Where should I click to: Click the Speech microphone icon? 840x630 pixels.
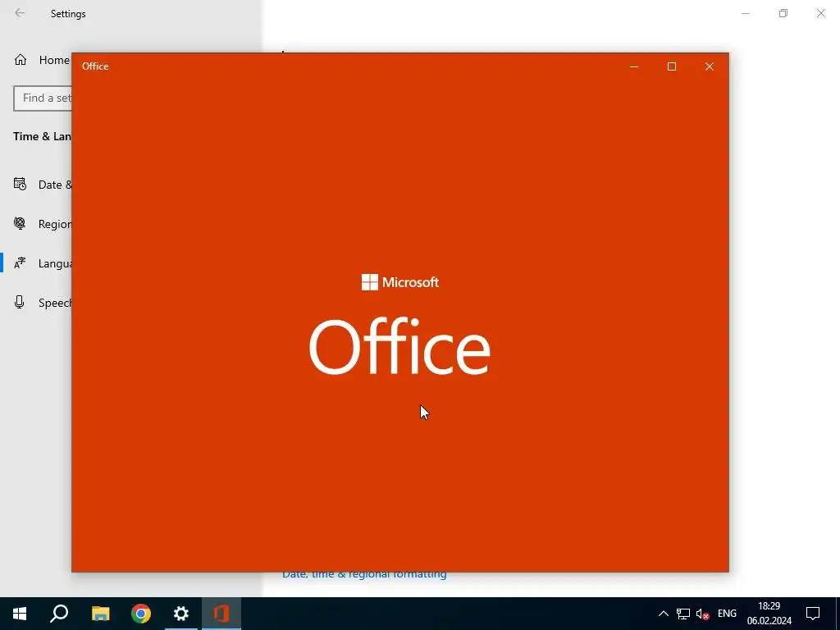(x=20, y=302)
